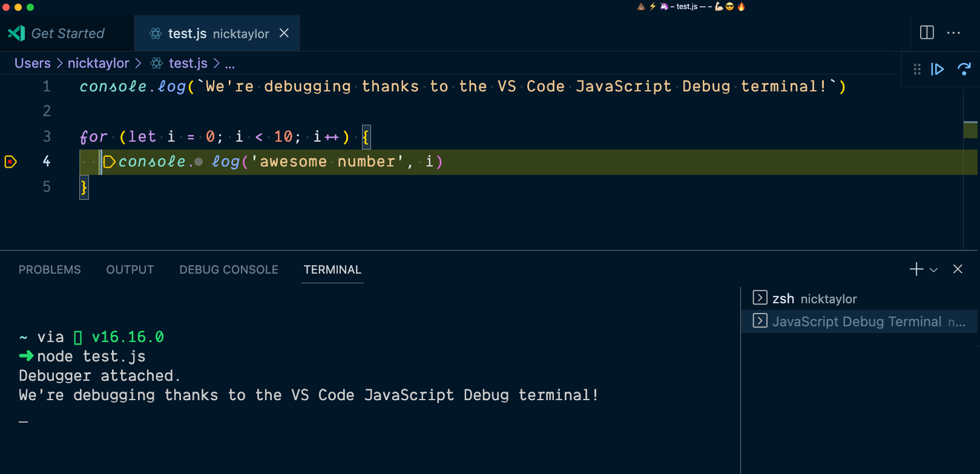
Task: Click line number 1 in gutter
Action: (x=47, y=87)
